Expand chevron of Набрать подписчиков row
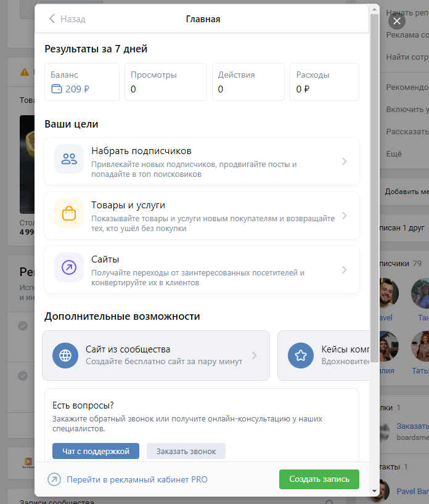 [x=345, y=161]
